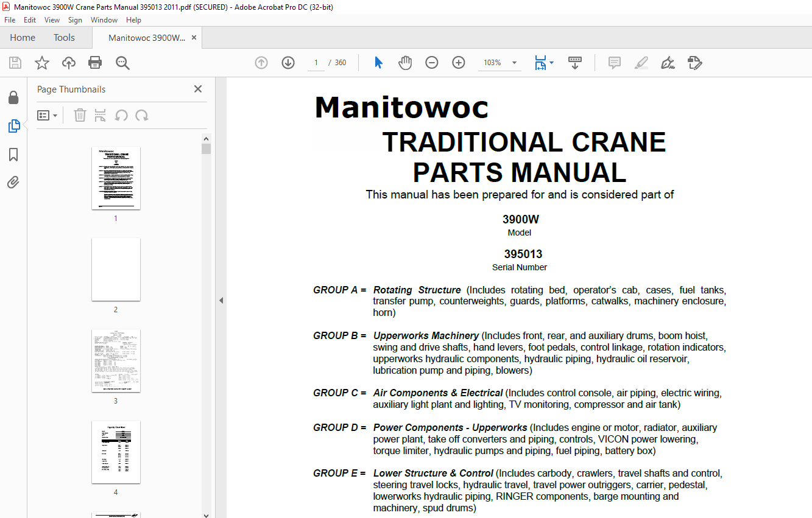Upload the file to cloud storage
The height and width of the screenshot is (518, 812).
pyautogui.click(x=69, y=63)
